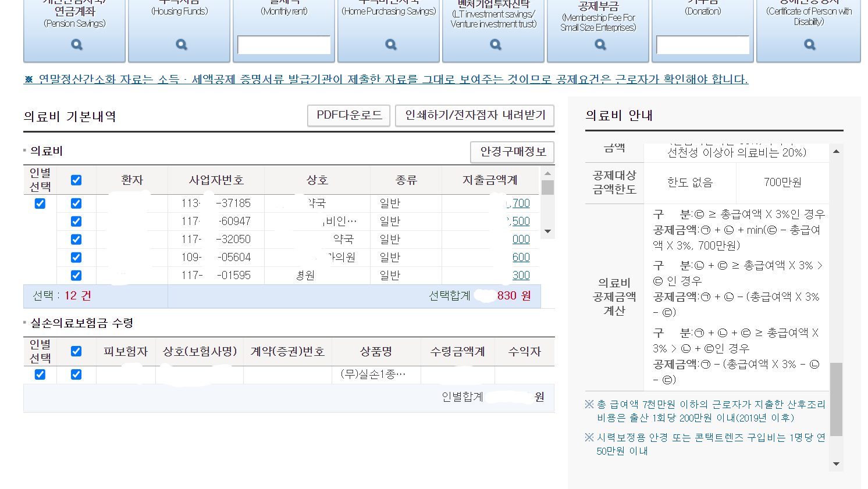Click the 계약(증권)번호 column header
This screenshot has width=868, height=489.
pyautogui.click(x=287, y=351)
